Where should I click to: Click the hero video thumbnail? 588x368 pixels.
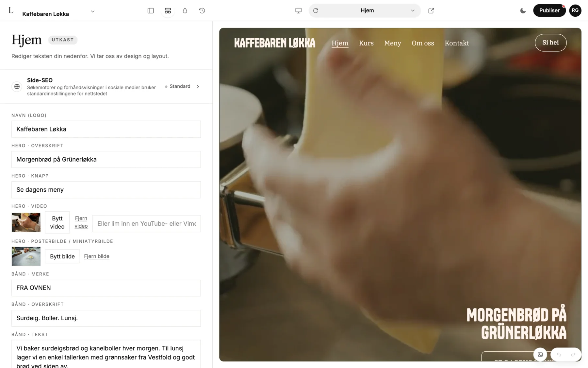pos(26,222)
